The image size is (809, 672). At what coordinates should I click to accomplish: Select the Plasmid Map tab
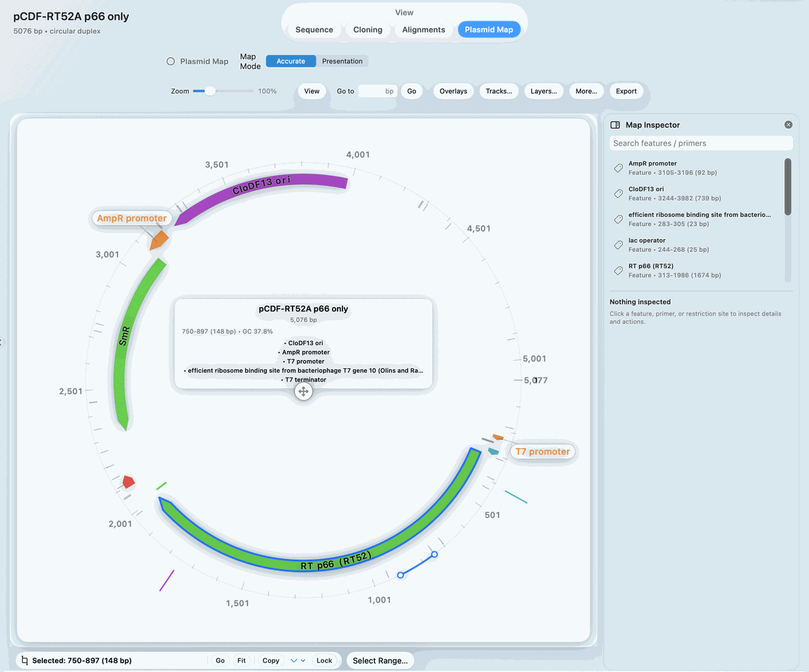(x=489, y=30)
